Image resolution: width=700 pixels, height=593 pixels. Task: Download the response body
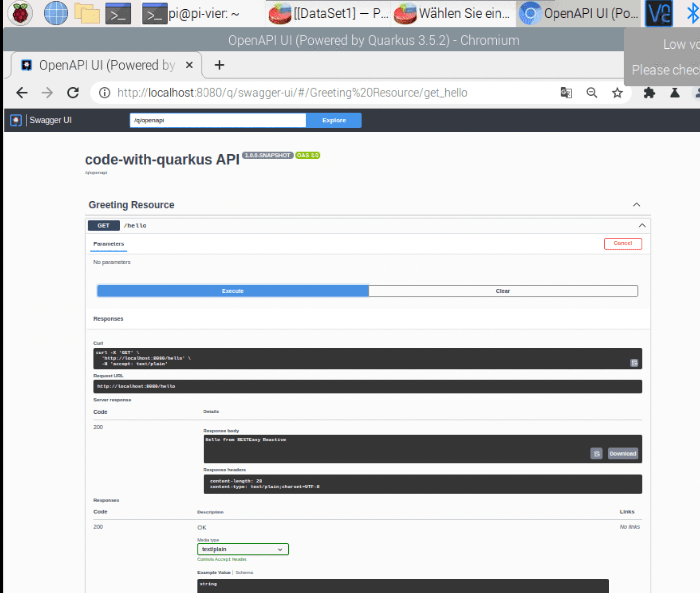623,454
